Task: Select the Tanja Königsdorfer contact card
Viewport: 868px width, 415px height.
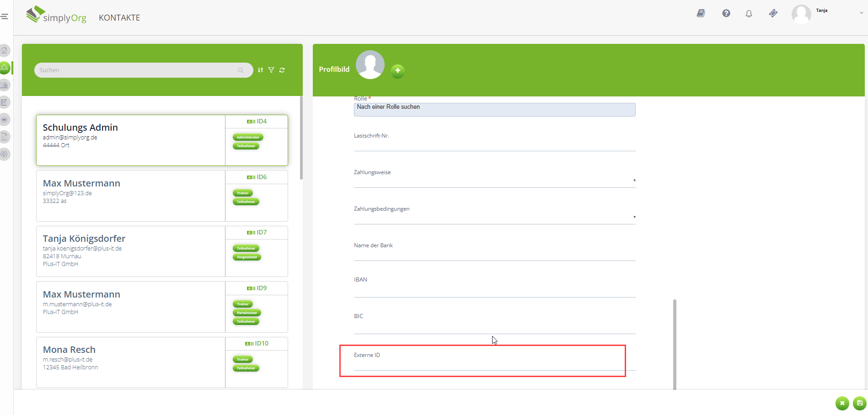Action: pyautogui.click(x=131, y=251)
